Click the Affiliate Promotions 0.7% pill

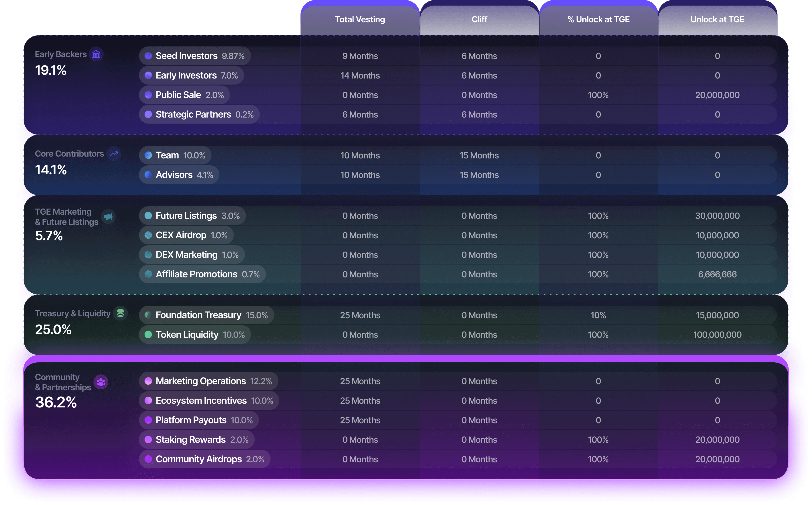[202, 274]
